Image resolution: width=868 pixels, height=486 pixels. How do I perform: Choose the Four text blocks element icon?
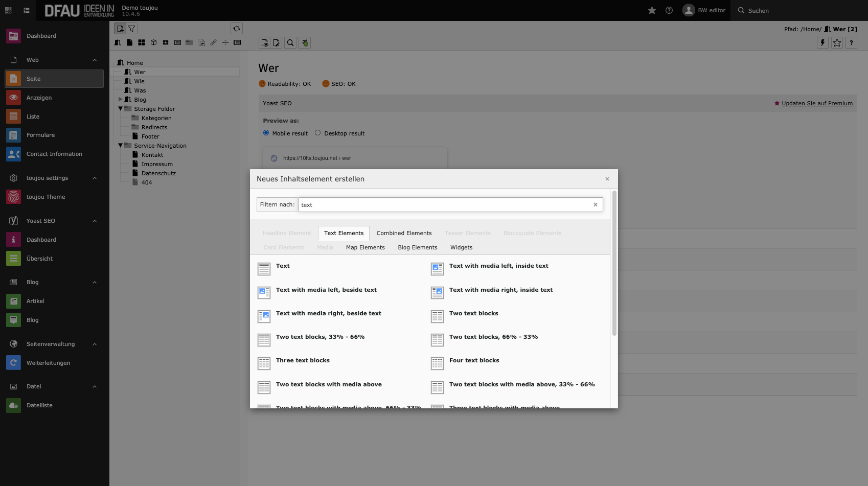pos(437,363)
